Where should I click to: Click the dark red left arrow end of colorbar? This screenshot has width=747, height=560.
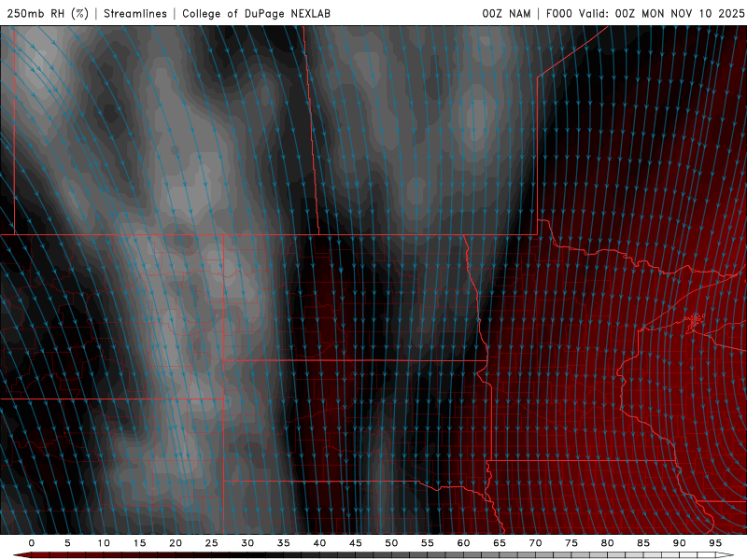tap(21, 555)
